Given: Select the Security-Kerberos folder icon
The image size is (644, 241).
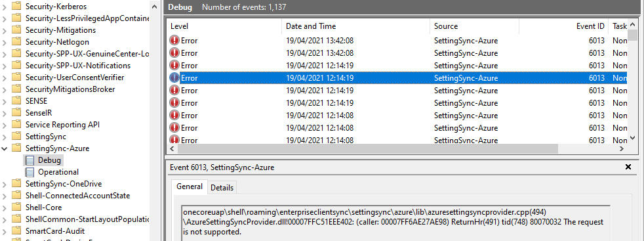Looking at the screenshot, I should click(x=16, y=7).
